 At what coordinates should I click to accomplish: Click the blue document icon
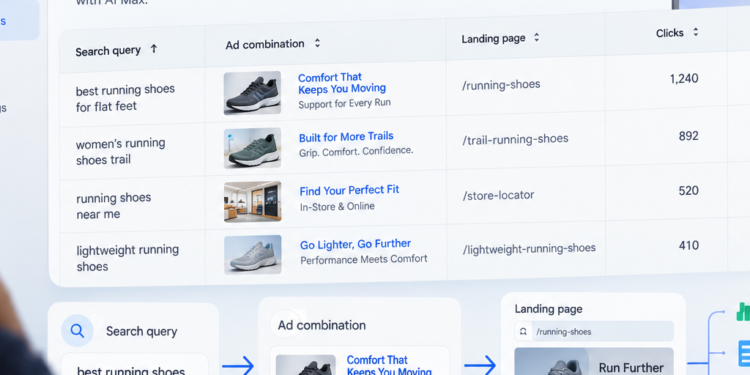pos(744,353)
